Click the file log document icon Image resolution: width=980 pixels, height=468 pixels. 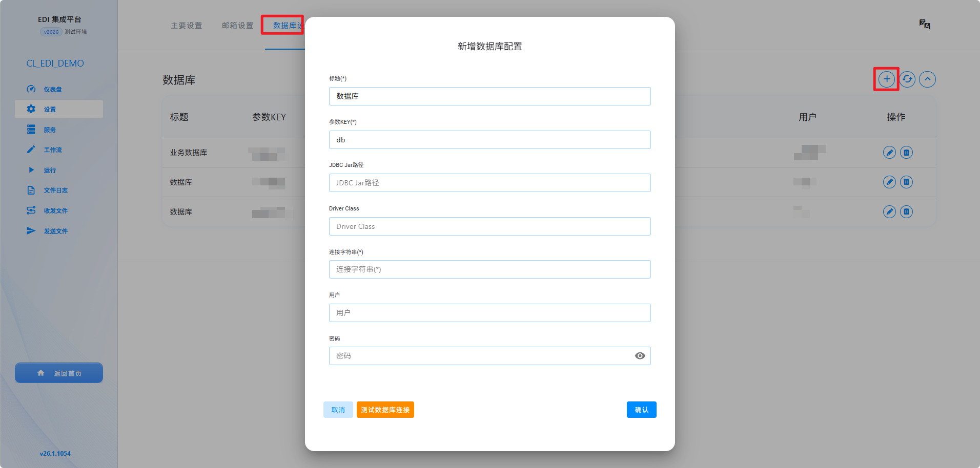(x=31, y=190)
